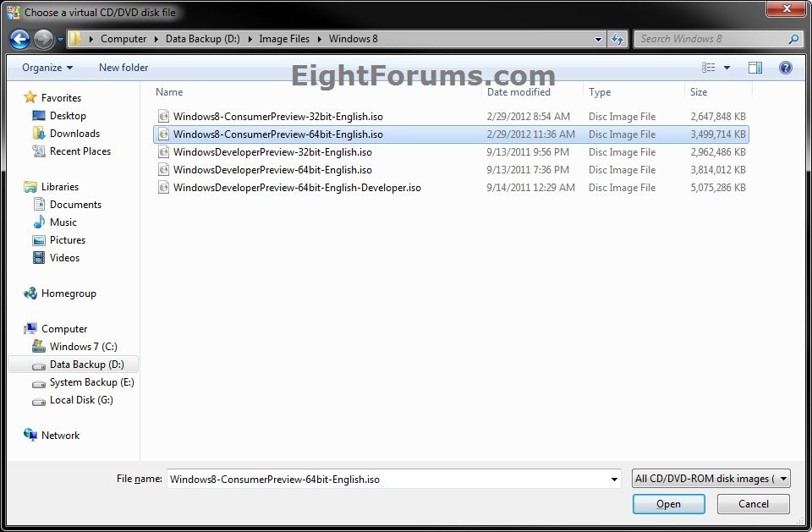Image resolution: width=812 pixels, height=532 pixels.
Task: Open the All CD/DVD-ROM disk images filter
Action: tap(711, 479)
